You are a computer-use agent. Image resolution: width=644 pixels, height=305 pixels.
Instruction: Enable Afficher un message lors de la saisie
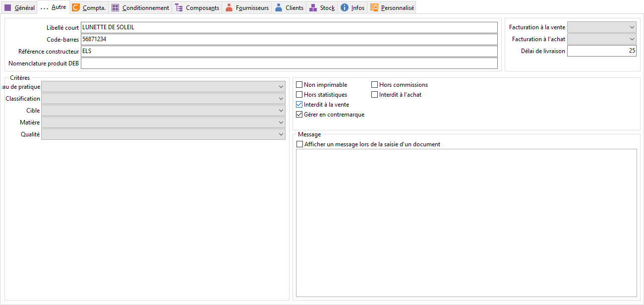[299, 144]
